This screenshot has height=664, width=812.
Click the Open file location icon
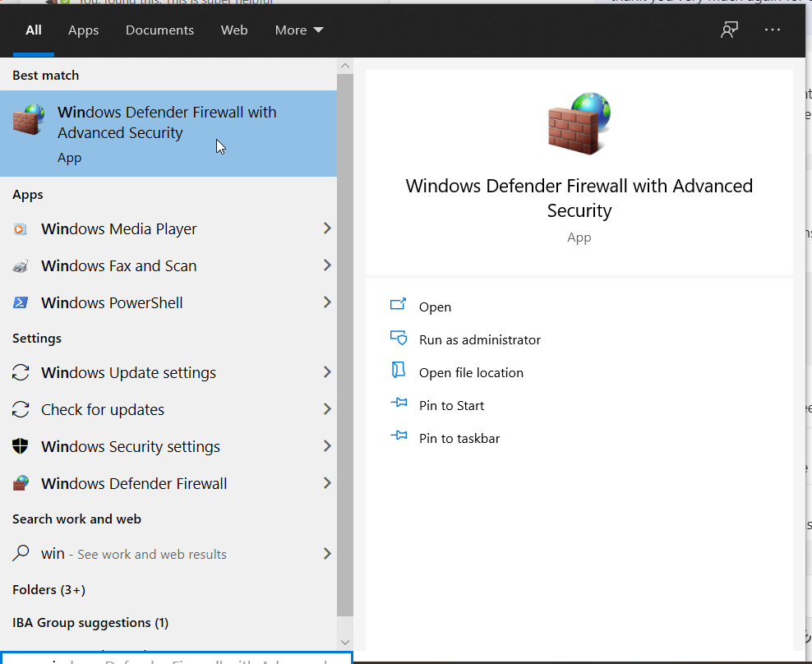point(398,370)
